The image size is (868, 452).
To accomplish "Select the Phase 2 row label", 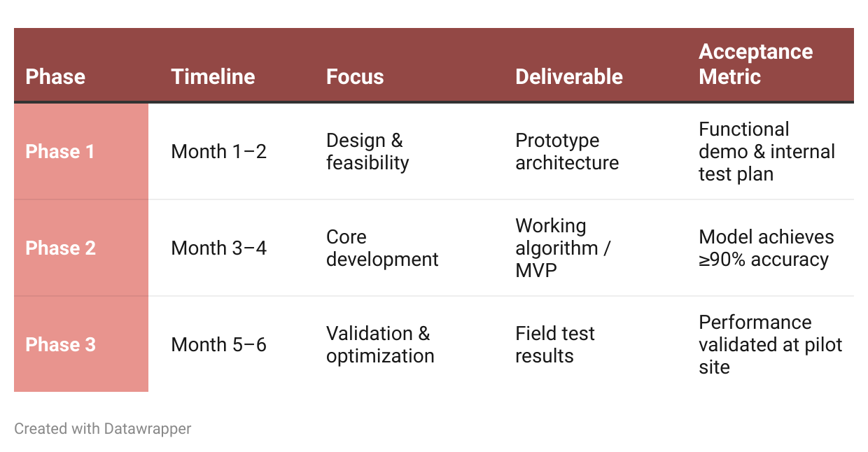I will (60, 248).
